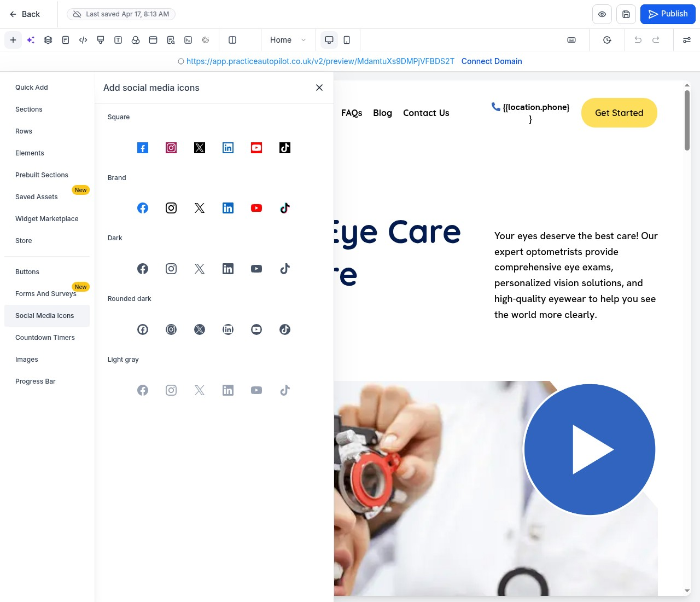Add the Square TikTok icon

pyautogui.click(x=285, y=148)
